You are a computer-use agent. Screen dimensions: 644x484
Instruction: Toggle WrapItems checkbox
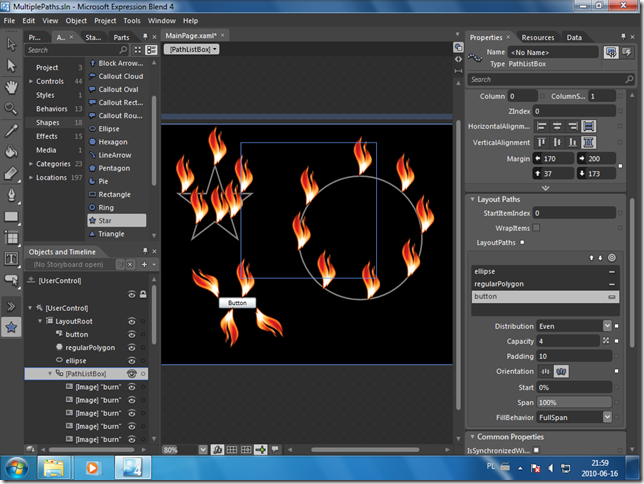(536, 228)
